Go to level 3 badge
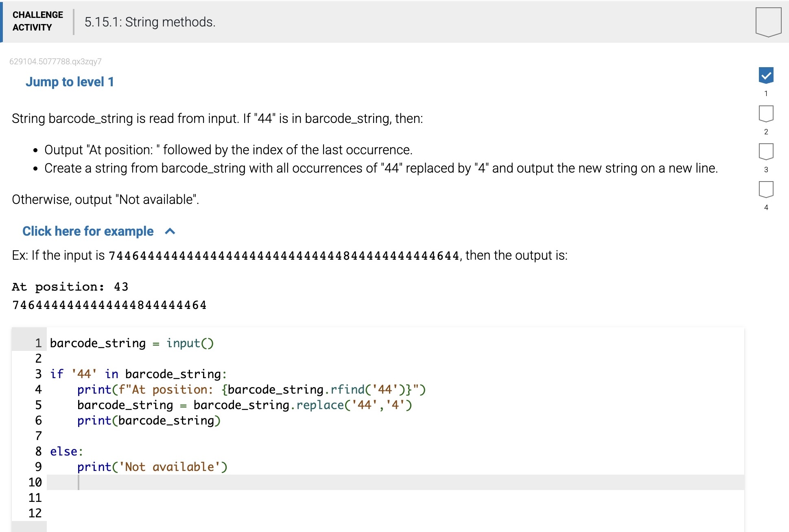Image resolution: width=789 pixels, height=532 pixels. click(766, 151)
